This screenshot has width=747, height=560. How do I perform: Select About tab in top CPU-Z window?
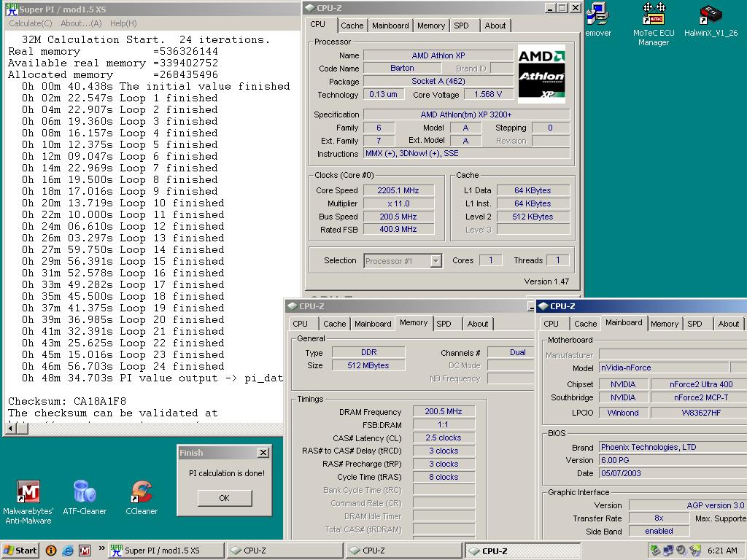pos(495,26)
